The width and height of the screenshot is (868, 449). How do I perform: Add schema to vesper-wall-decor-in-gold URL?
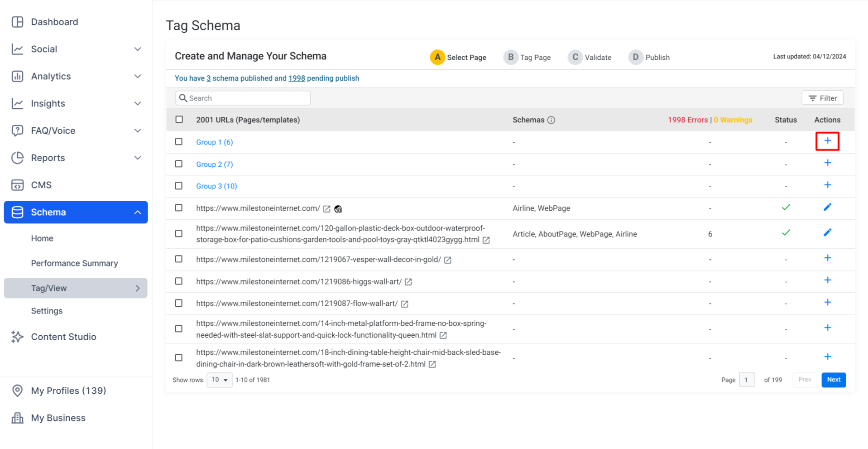[x=827, y=258]
